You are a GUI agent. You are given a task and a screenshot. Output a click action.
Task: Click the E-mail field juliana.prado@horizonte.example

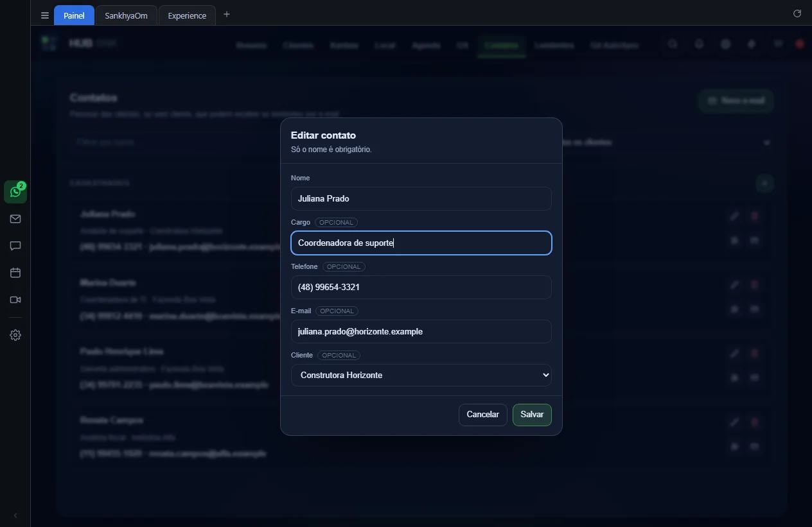(421, 331)
